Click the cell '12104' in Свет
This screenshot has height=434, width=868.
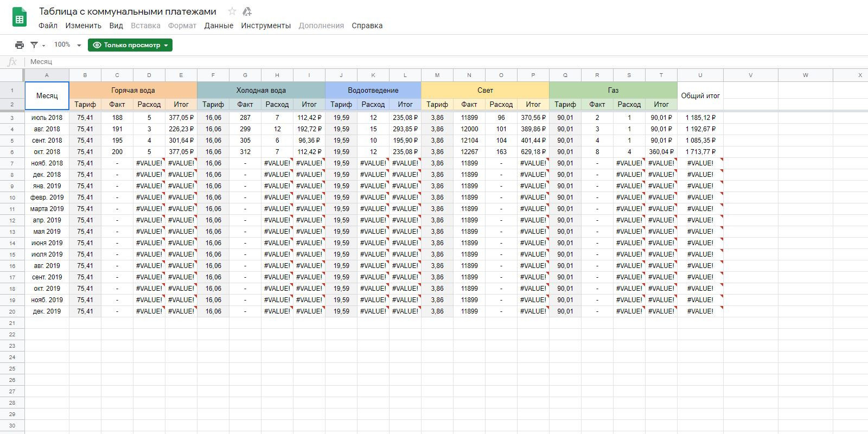coord(469,141)
